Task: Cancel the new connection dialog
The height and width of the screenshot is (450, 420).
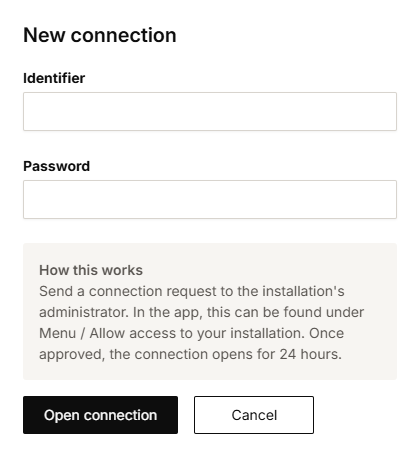Action: [x=254, y=415]
